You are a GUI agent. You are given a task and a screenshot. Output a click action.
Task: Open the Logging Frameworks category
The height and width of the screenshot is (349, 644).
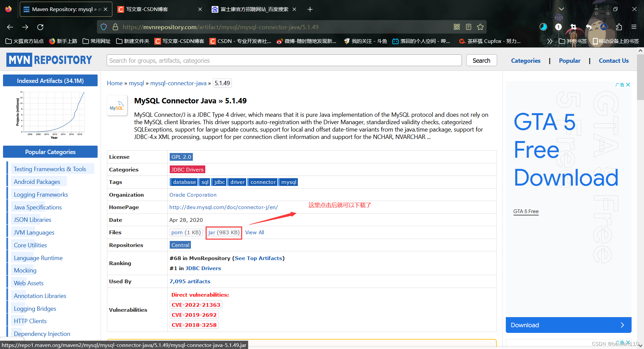pos(41,195)
